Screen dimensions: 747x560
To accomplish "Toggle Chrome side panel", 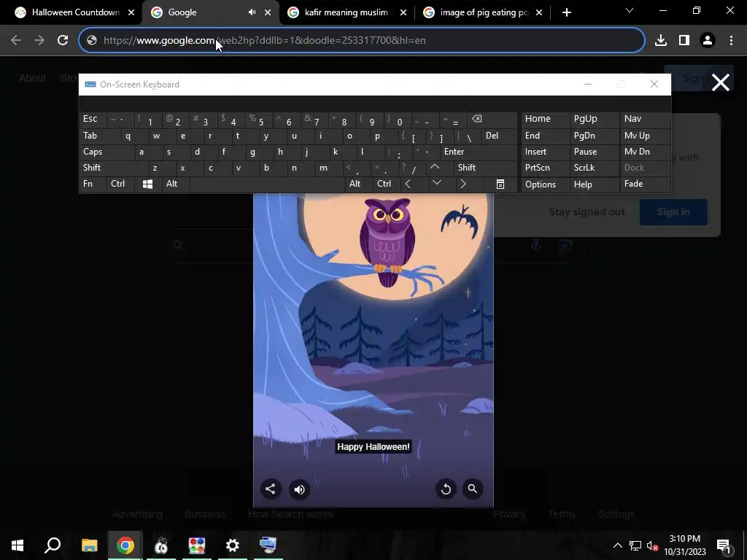I will click(x=684, y=40).
